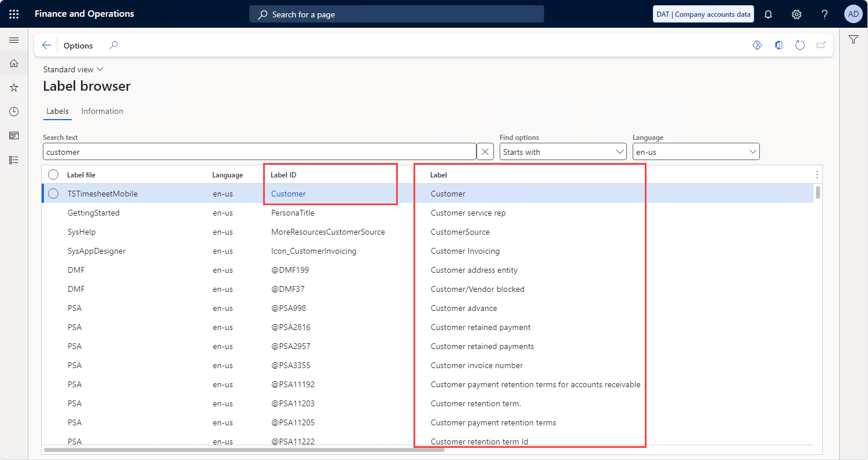868x460 pixels.
Task: Select the MoreResourcesCustomerSource cell
Action: click(328, 232)
